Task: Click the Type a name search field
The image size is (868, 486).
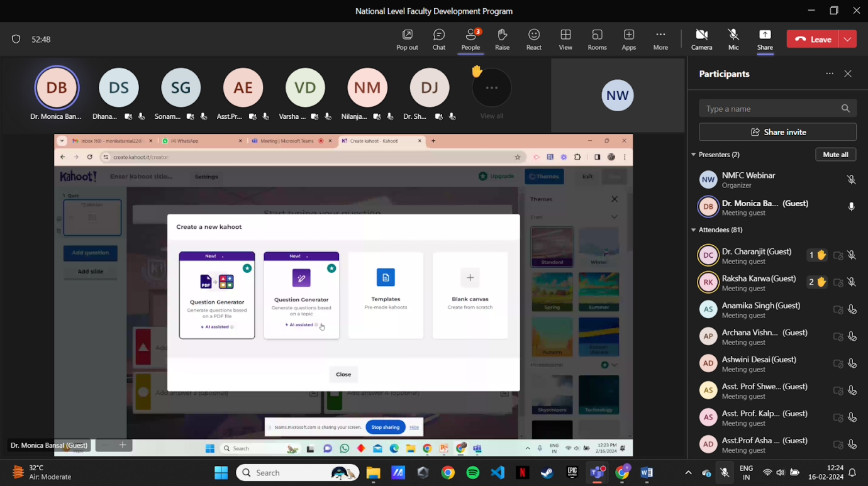Action: click(771, 109)
